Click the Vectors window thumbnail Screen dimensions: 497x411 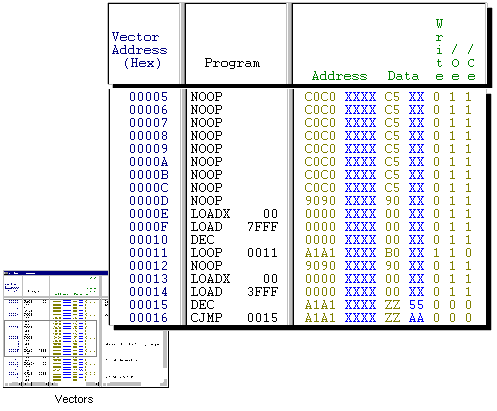(86, 329)
